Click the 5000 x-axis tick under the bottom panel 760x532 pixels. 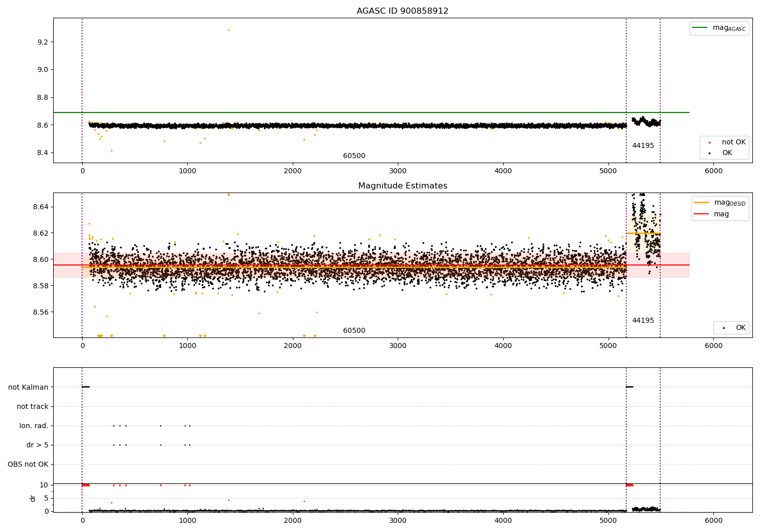[x=609, y=521]
